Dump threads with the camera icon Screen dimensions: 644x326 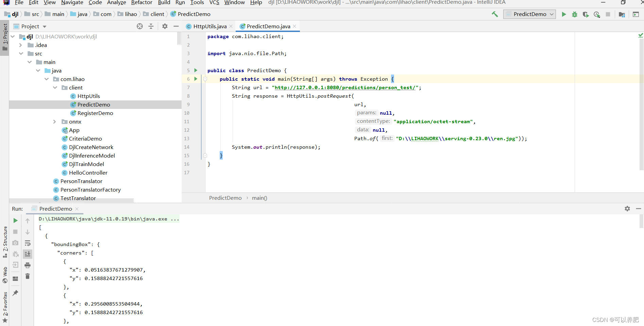[x=15, y=243]
